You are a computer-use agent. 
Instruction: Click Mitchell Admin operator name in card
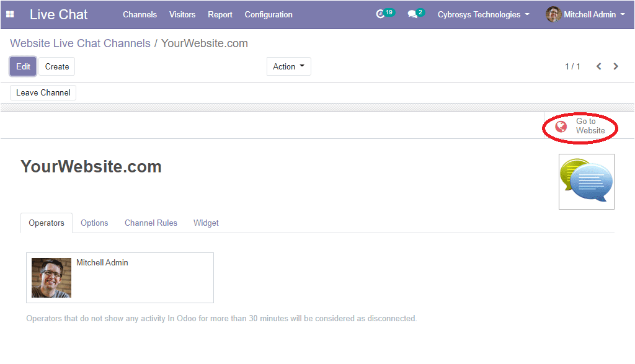click(102, 263)
